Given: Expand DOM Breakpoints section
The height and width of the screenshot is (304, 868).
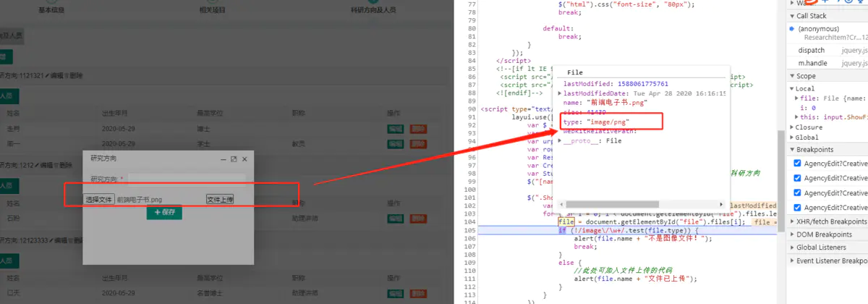Looking at the screenshot, I should [792, 235].
